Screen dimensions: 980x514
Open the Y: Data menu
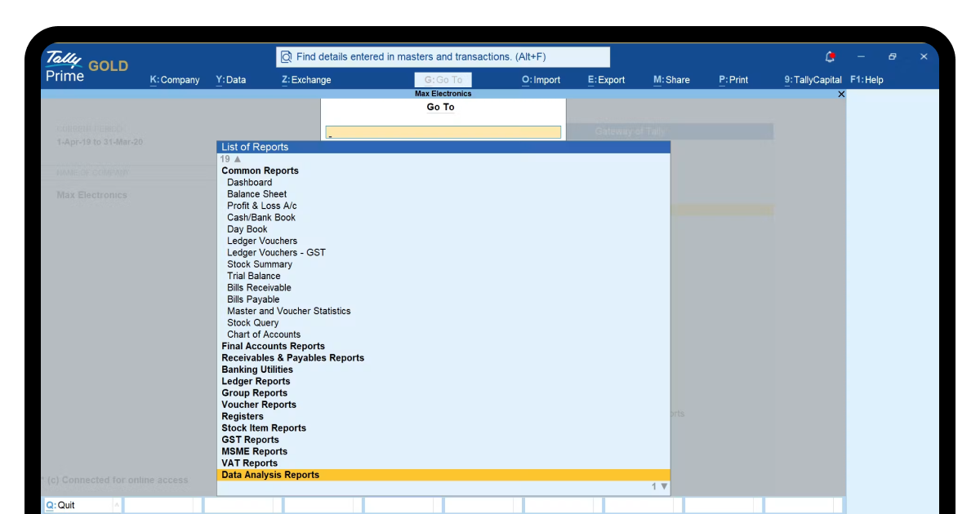pyautogui.click(x=230, y=80)
